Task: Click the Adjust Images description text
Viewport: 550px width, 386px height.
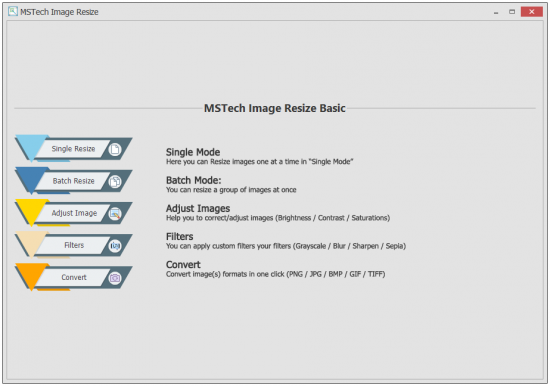Action: pyautogui.click(x=278, y=218)
